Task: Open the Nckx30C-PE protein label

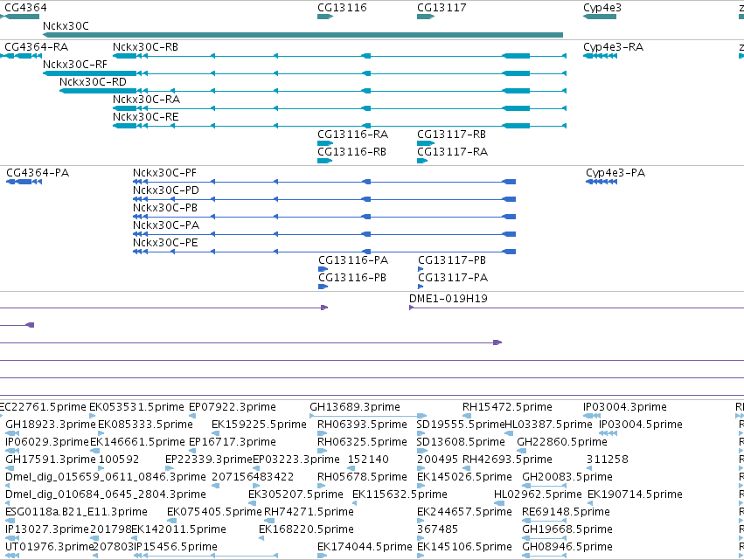Action: pyautogui.click(x=165, y=243)
